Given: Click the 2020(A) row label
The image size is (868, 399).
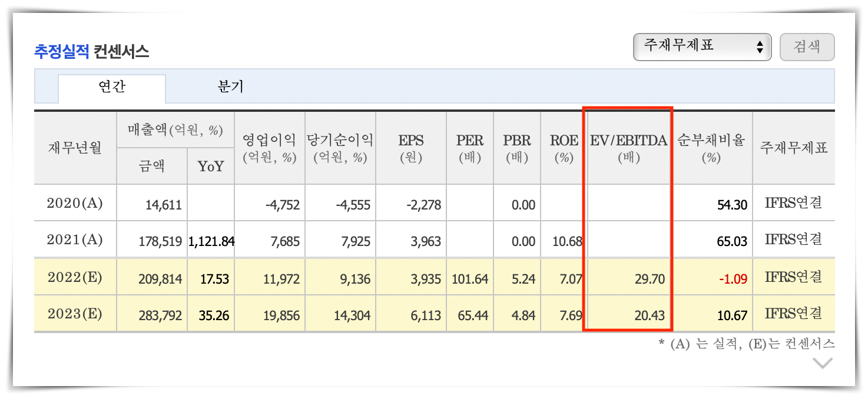Looking at the screenshot, I should point(75,204).
